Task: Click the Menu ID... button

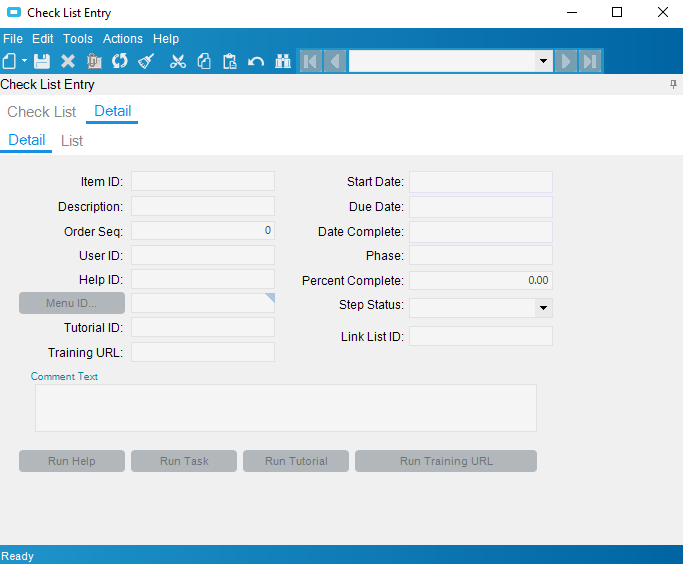Action: 72,303
